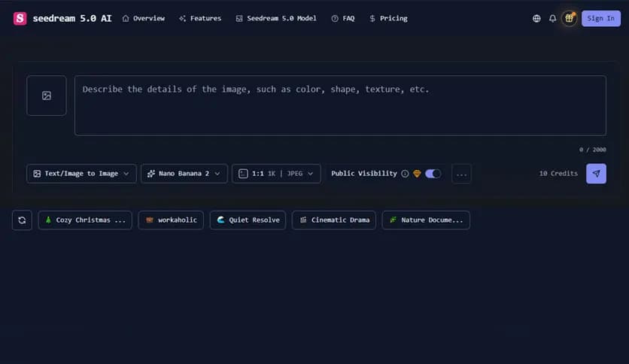Refresh the prompt suggestions
This screenshot has height=364, width=629.
click(22, 220)
